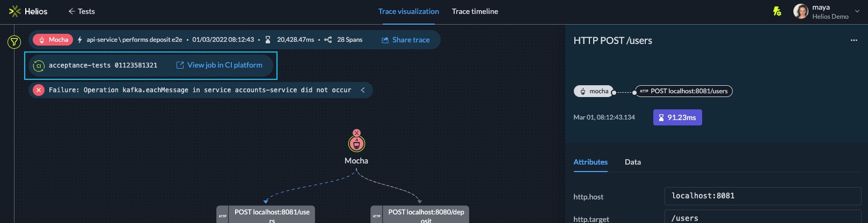868x223 pixels.
Task: Click the spans graph icon
Action: click(x=328, y=40)
